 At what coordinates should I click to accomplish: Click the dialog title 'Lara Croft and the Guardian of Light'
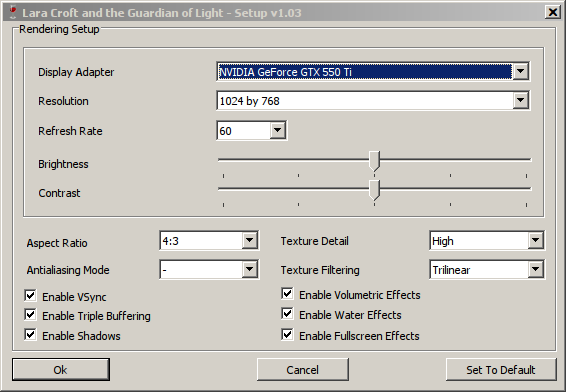(x=123, y=13)
